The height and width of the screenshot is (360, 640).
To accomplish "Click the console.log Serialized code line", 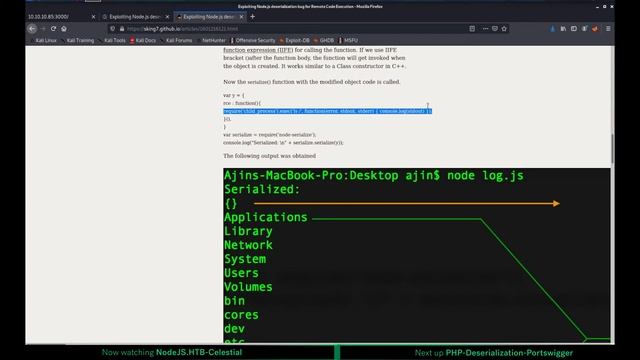I will [x=283, y=143].
